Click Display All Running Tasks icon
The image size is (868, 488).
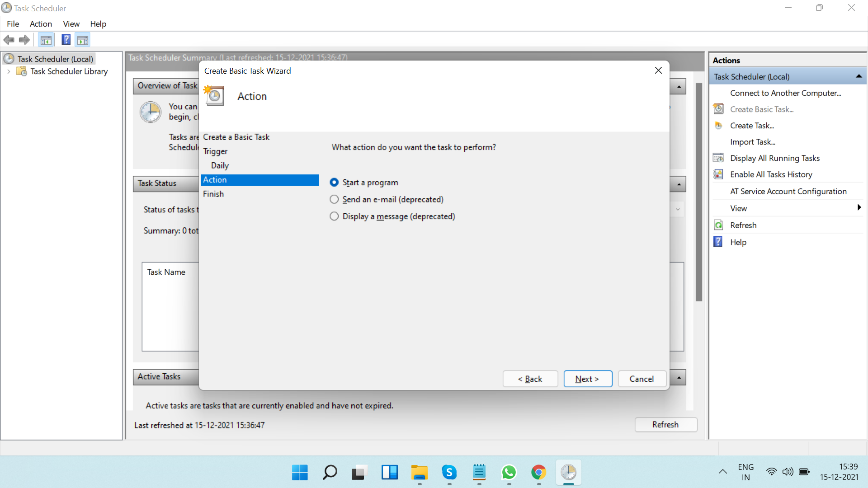point(718,158)
